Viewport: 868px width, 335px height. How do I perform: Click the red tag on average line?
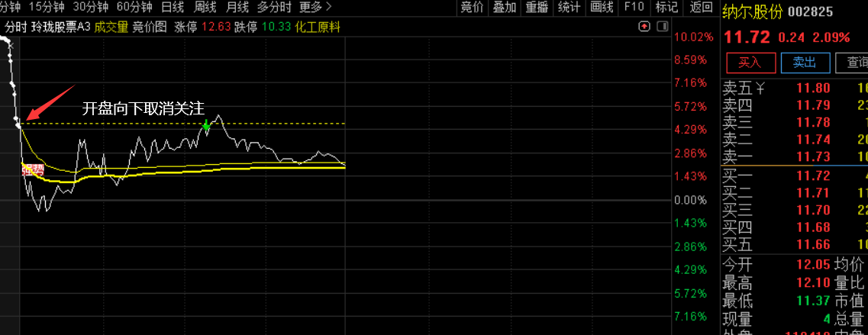click(32, 171)
